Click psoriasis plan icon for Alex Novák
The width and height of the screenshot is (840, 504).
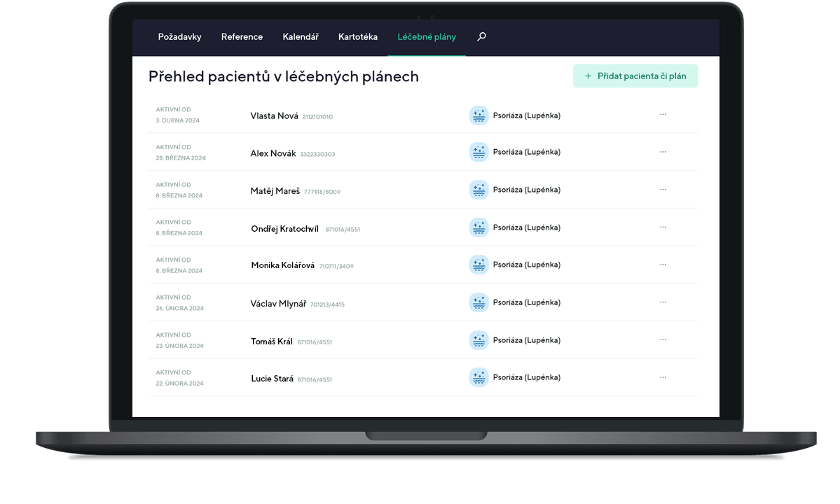tap(478, 152)
